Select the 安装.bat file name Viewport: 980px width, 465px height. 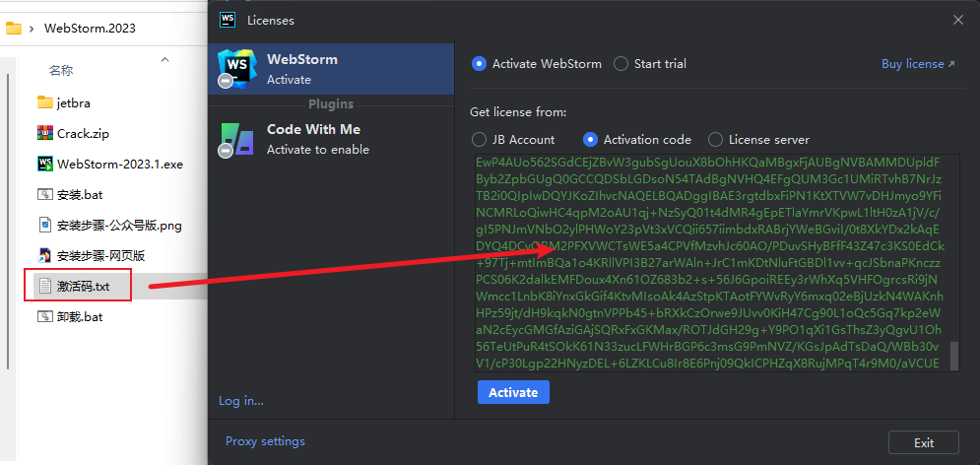(80, 194)
